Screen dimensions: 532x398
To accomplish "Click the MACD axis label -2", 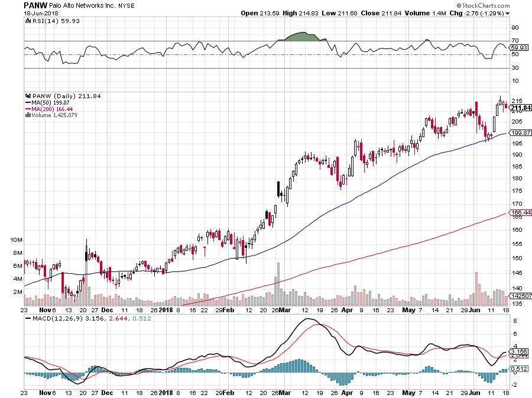I will [514, 385].
